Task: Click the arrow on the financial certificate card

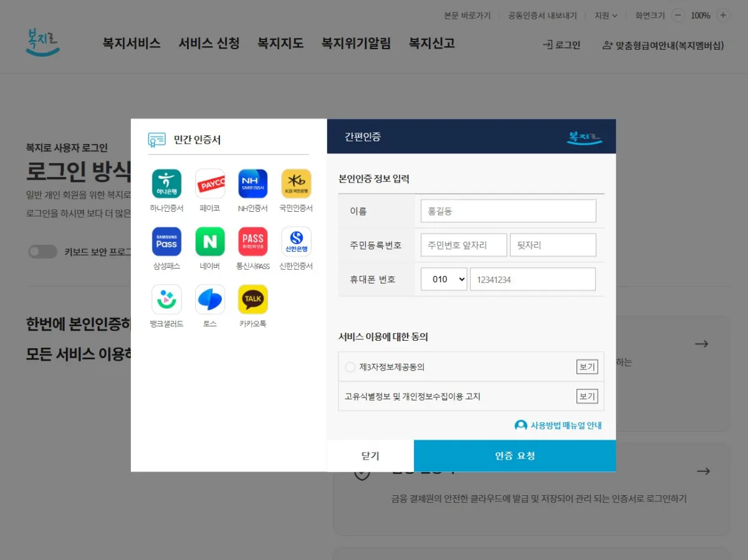Action: 703,471
